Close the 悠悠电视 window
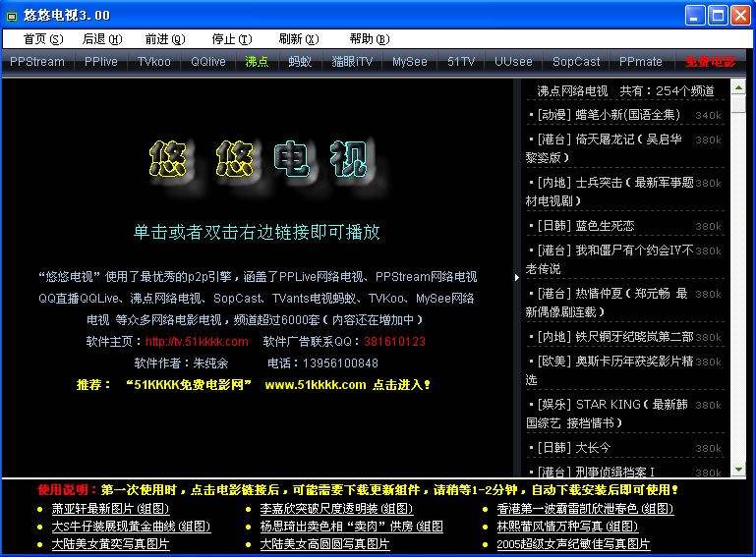Viewport: 756px width, 557px height. point(739,15)
